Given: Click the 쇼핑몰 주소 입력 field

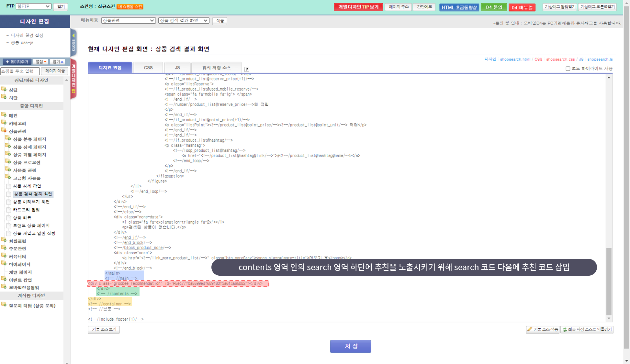Looking at the screenshot, I should coord(20,71).
